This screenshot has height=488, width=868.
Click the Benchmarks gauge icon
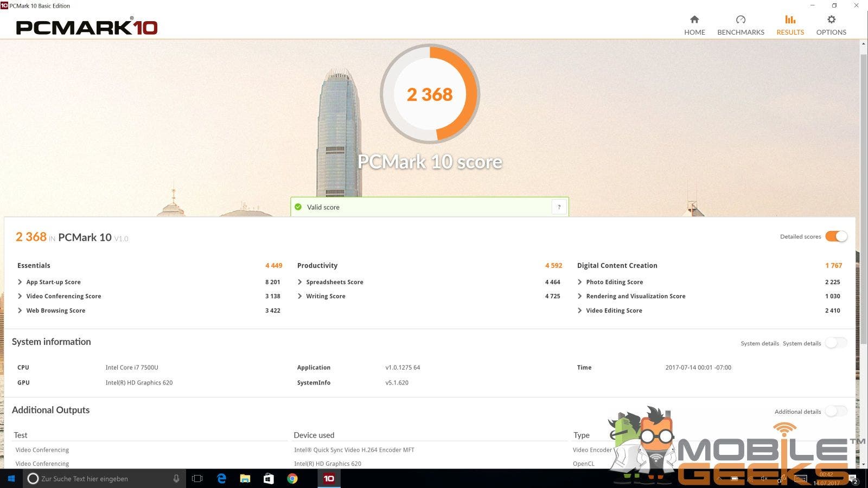[x=741, y=20]
